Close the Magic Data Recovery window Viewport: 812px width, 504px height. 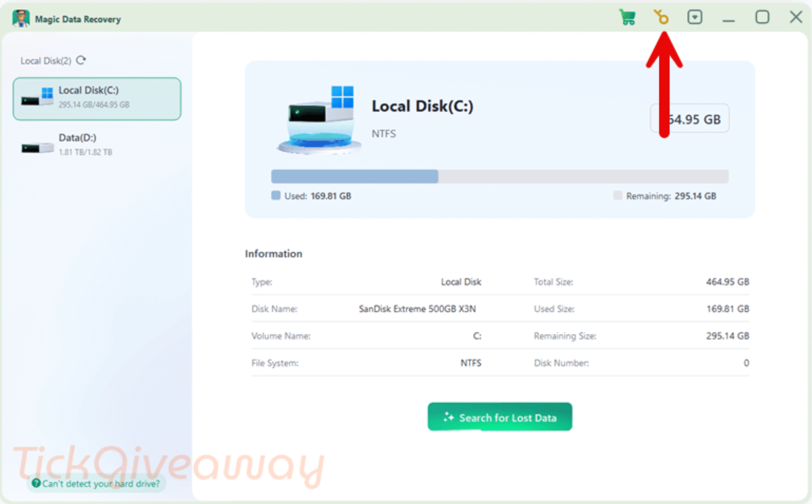pyautogui.click(x=796, y=17)
